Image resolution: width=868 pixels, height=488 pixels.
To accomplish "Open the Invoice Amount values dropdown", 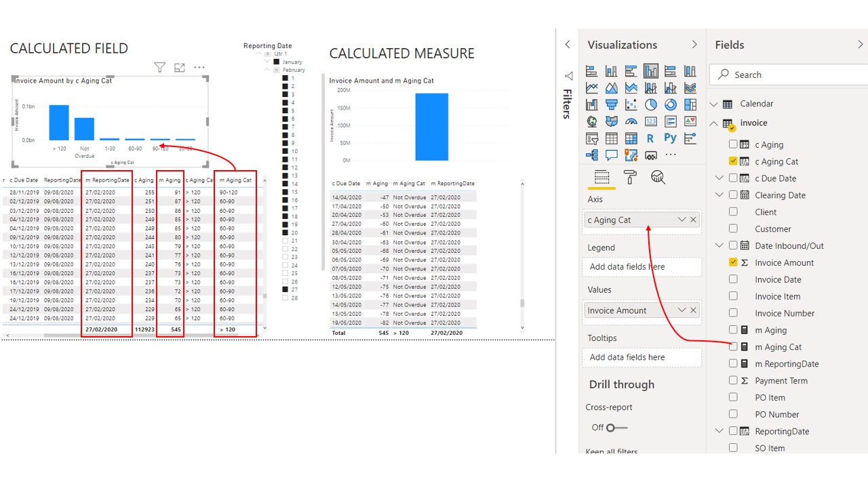I will pyautogui.click(x=682, y=310).
